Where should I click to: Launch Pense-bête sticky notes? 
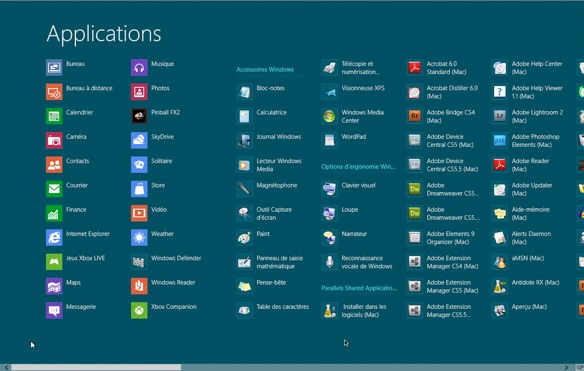pos(244,286)
